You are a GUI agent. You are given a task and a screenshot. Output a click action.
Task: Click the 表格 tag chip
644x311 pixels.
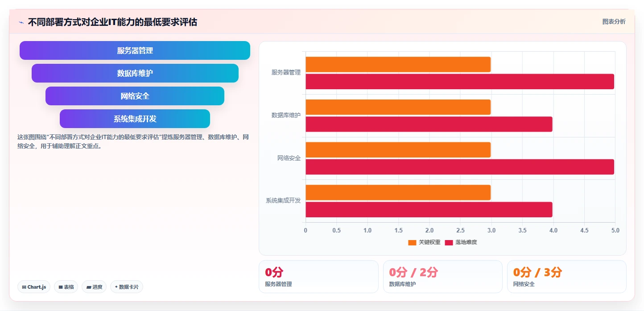pyautogui.click(x=66, y=287)
